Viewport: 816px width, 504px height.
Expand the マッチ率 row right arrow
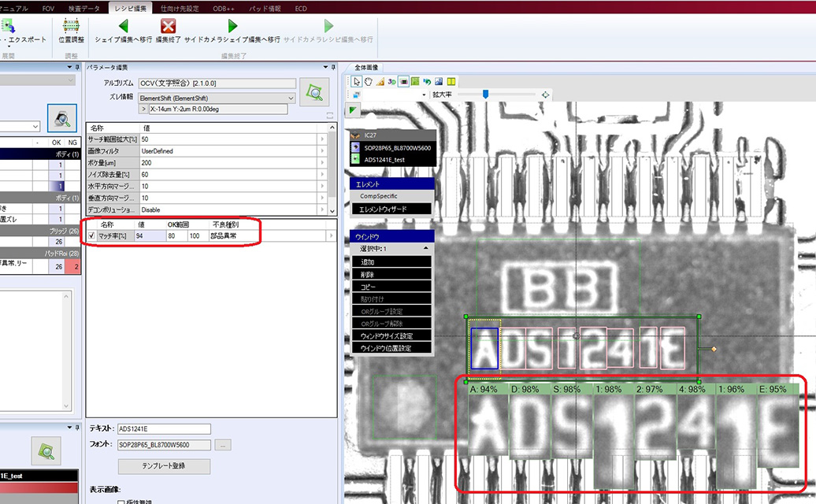coord(331,235)
